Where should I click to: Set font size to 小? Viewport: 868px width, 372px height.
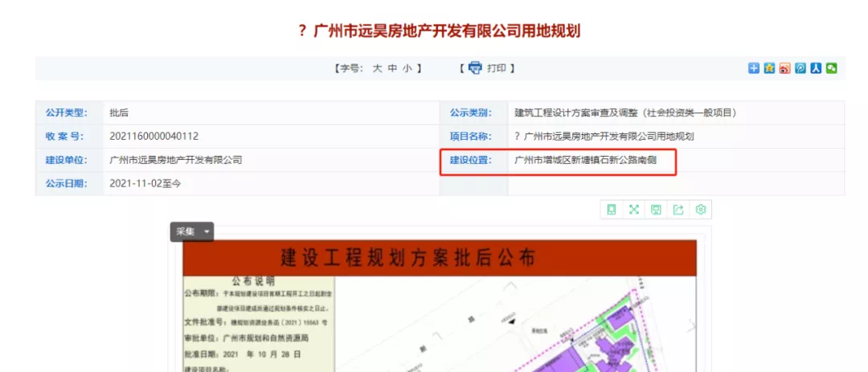click(407, 68)
